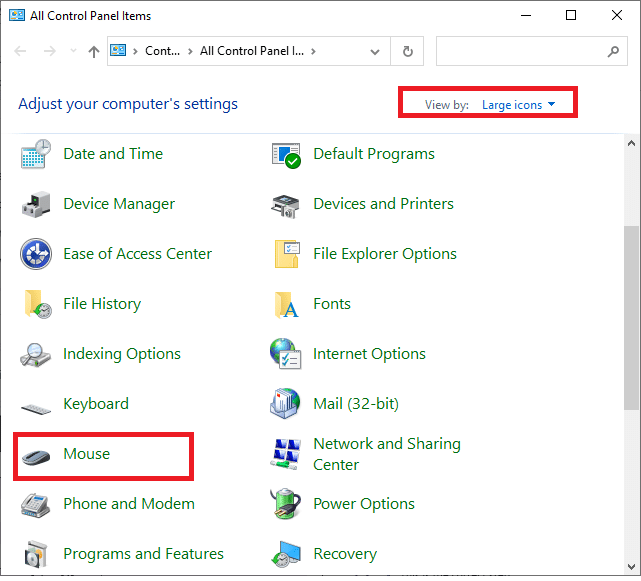Open the Devices and Printers icon
641x581 pixels.
tap(286, 205)
